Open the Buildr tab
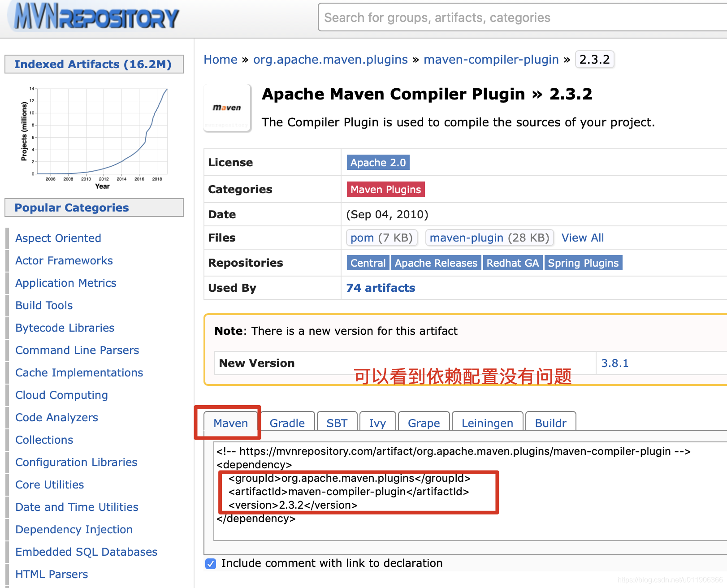Screen dimensions: 727x588 click(x=551, y=423)
